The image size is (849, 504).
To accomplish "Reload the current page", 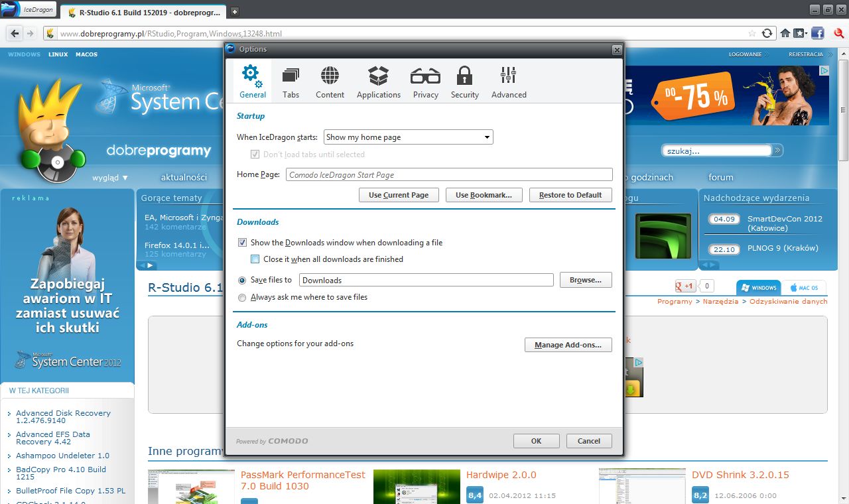I will [x=767, y=33].
